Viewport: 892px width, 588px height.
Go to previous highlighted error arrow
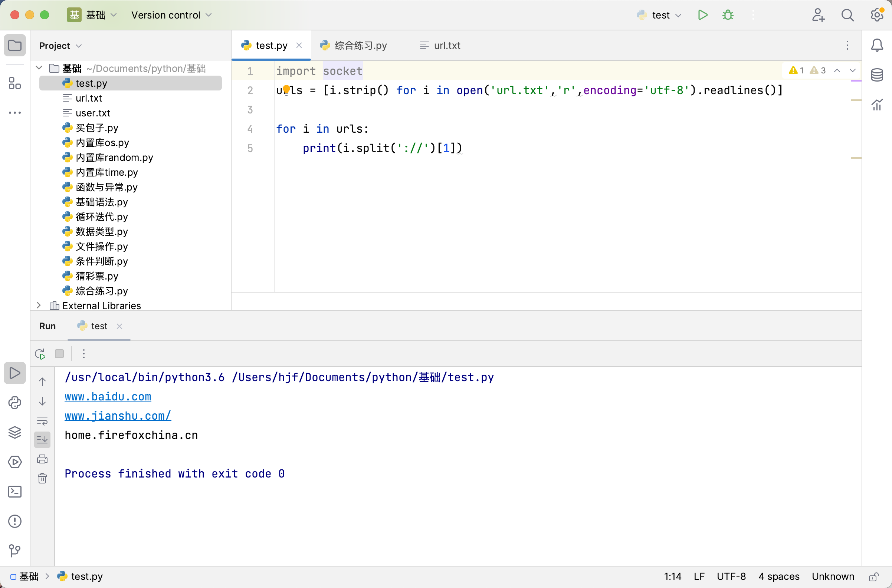[837, 70]
